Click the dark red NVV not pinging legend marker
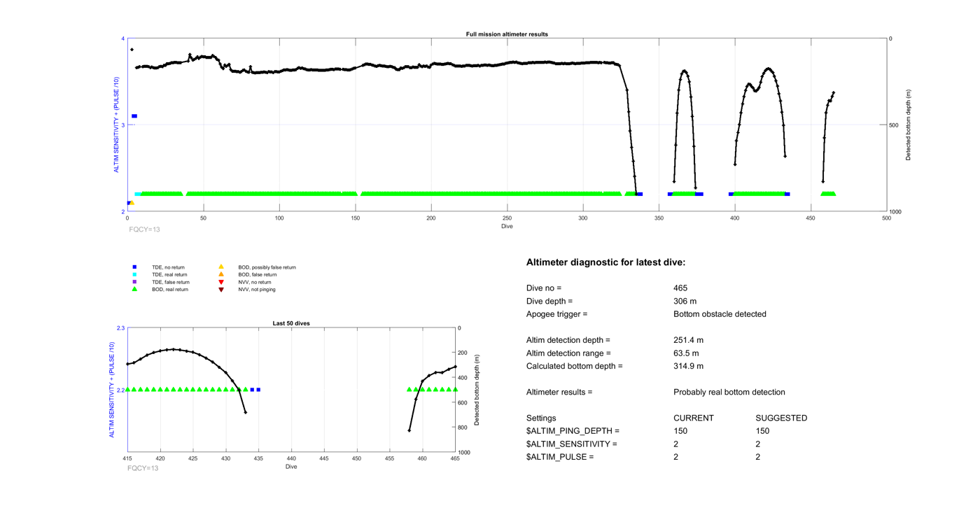Screen dimensions: 980x508 [221, 290]
